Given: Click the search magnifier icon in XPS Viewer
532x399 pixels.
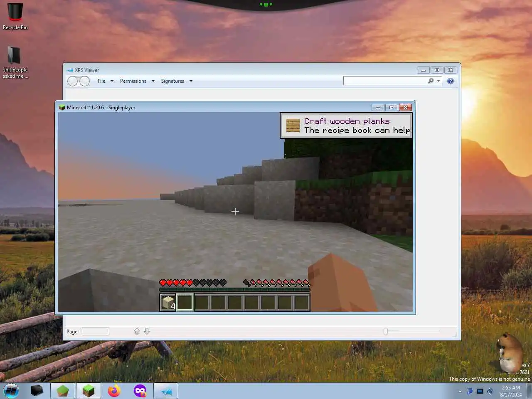Looking at the screenshot, I should (431, 81).
